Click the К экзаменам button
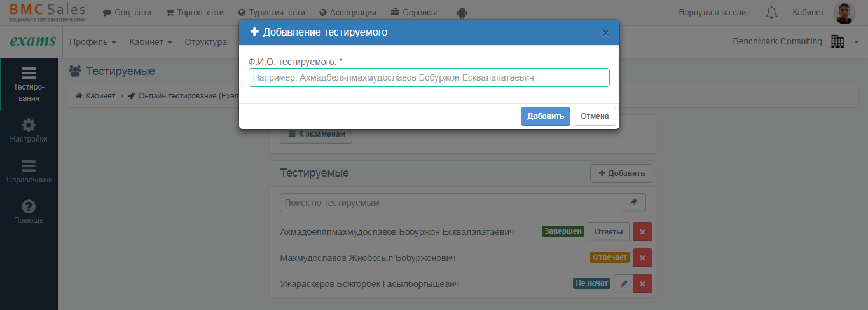 [316, 134]
